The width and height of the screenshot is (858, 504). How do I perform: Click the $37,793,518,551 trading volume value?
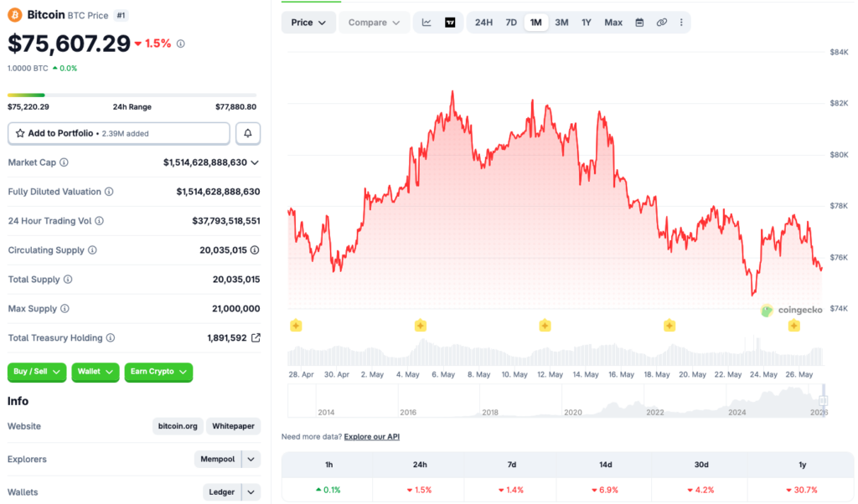(x=226, y=221)
